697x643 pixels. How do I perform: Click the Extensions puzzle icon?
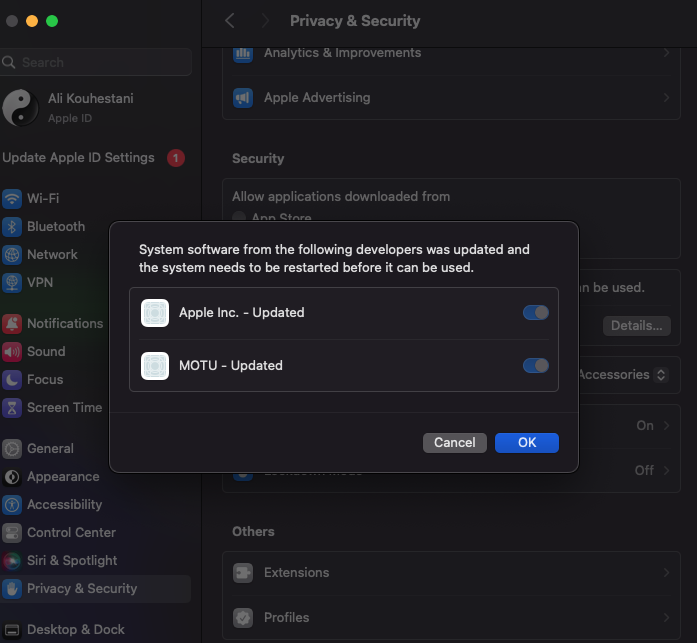coord(243,573)
